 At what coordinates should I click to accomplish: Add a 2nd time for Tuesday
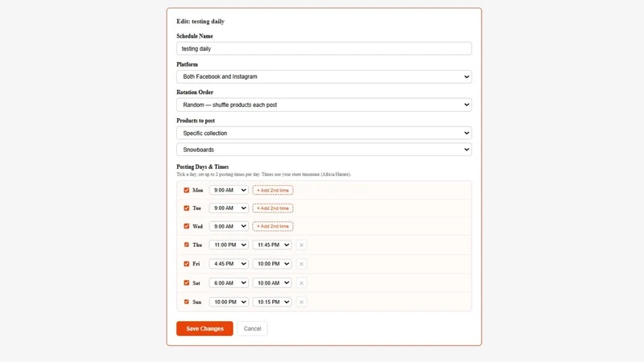click(273, 208)
